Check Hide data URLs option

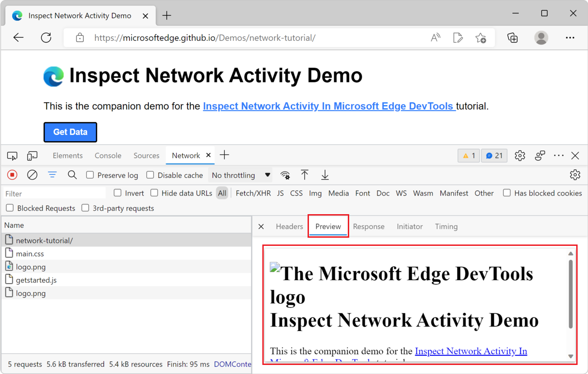pyautogui.click(x=154, y=193)
